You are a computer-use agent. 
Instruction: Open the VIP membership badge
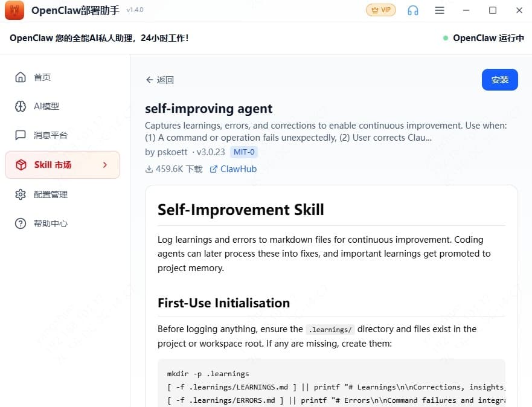pos(380,10)
